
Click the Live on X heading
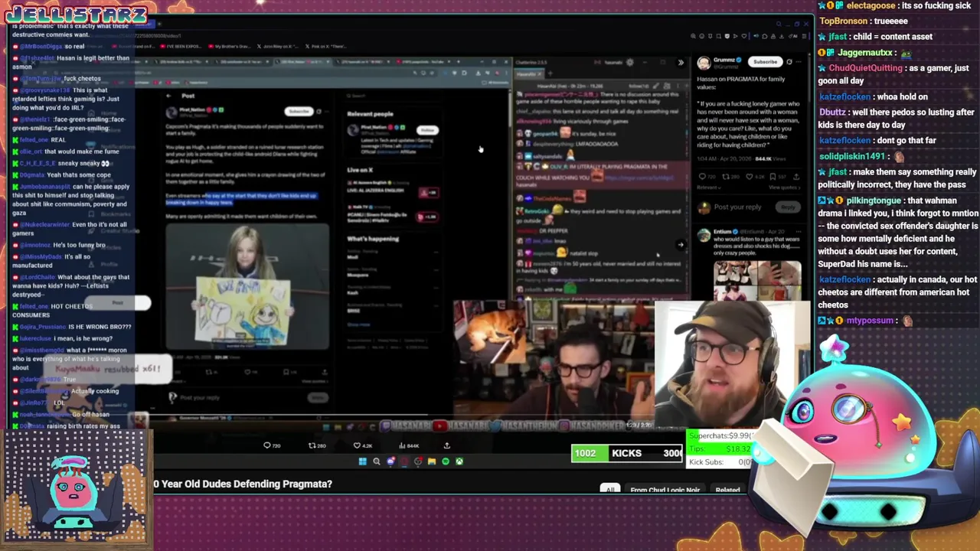pyautogui.click(x=360, y=170)
